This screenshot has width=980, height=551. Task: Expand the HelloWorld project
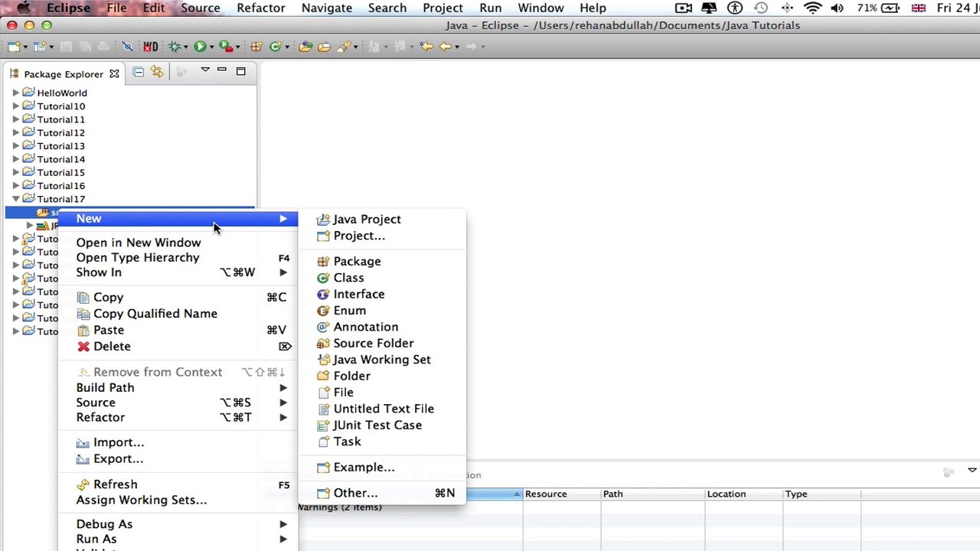click(x=15, y=93)
